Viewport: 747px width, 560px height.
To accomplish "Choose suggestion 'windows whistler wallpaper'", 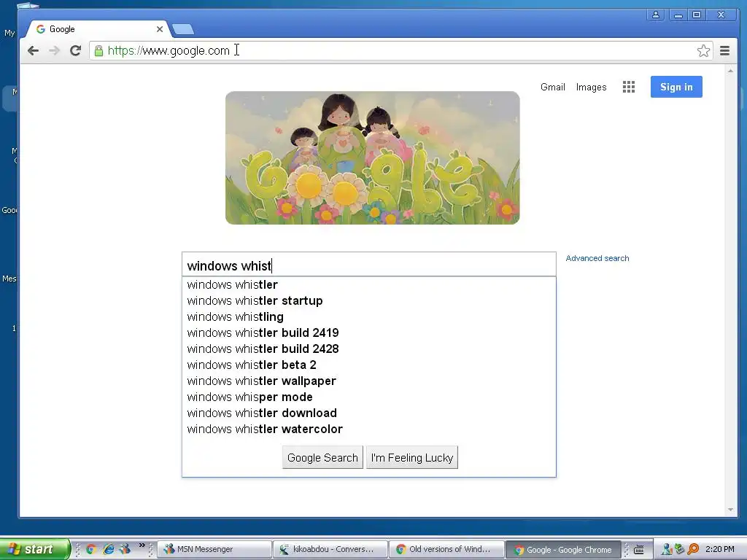I will coord(368,381).
